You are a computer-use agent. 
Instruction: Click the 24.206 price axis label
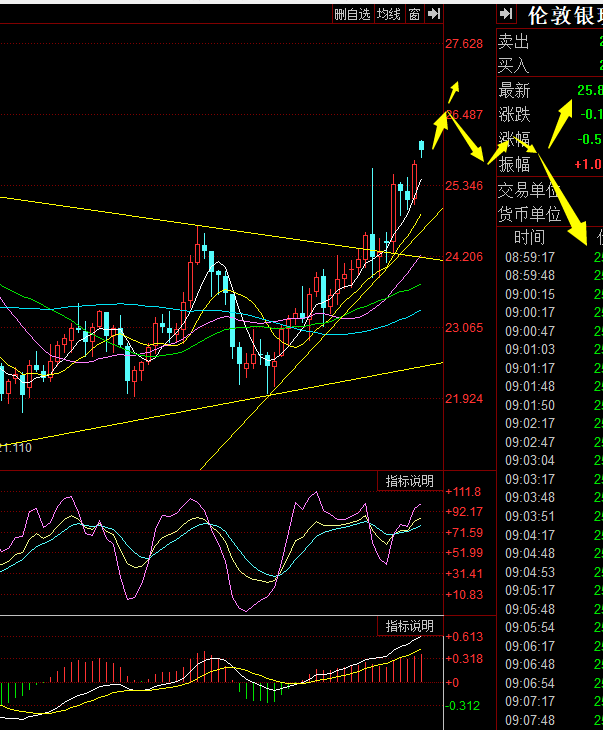464,257
